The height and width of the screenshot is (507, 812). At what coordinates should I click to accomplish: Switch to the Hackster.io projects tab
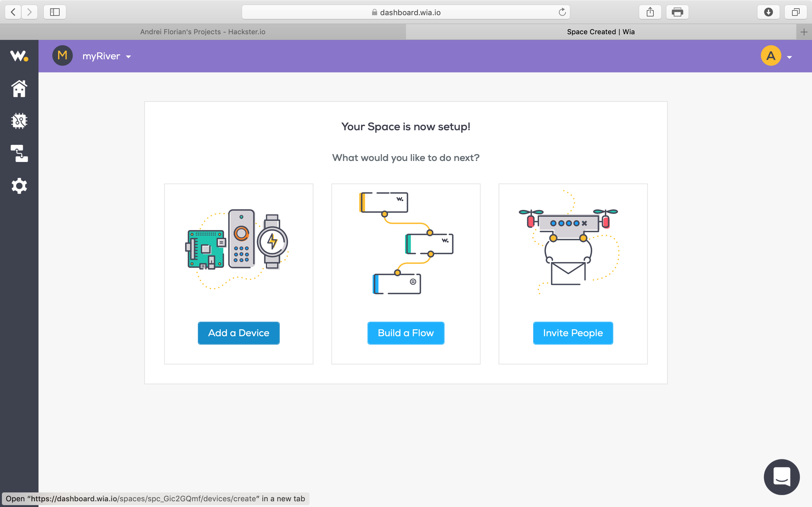(x=203, y=32)
